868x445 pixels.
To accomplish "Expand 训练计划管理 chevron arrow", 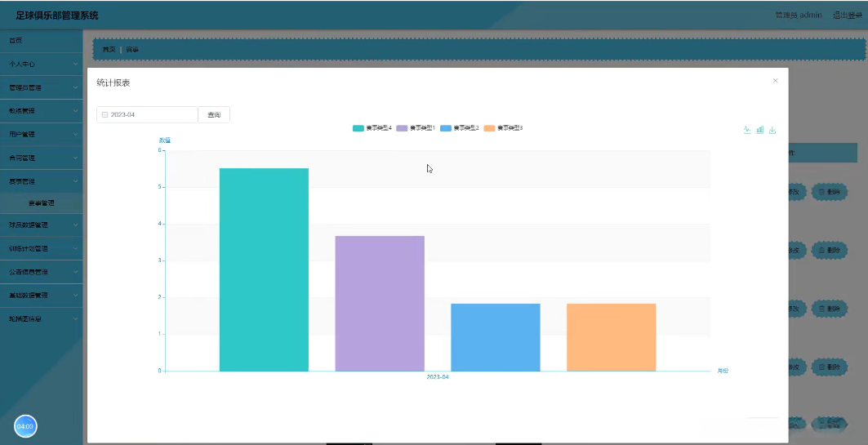I will click(x=76, y=248).
